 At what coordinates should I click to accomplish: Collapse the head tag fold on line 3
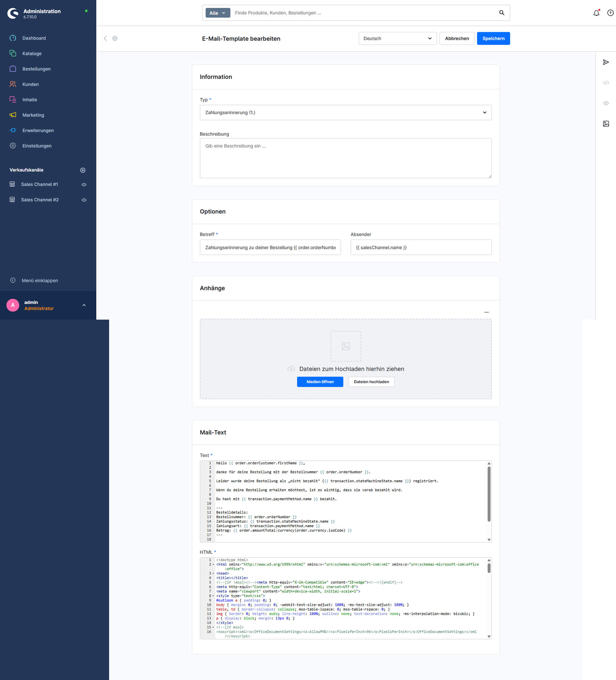213,573
